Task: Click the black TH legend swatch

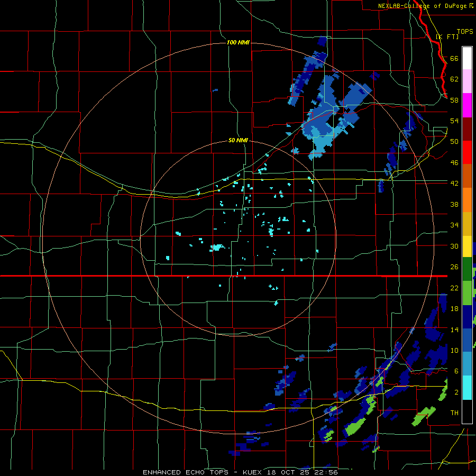Action: 467,411
